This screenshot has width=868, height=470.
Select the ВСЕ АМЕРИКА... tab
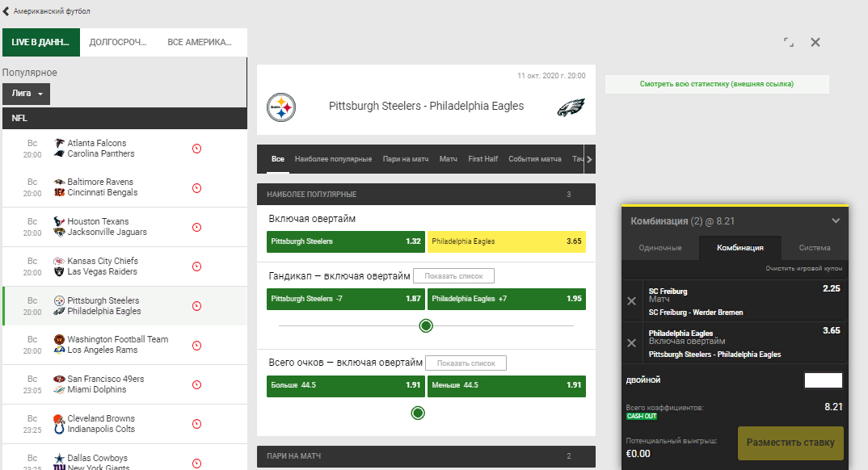(x=200, y=42)
